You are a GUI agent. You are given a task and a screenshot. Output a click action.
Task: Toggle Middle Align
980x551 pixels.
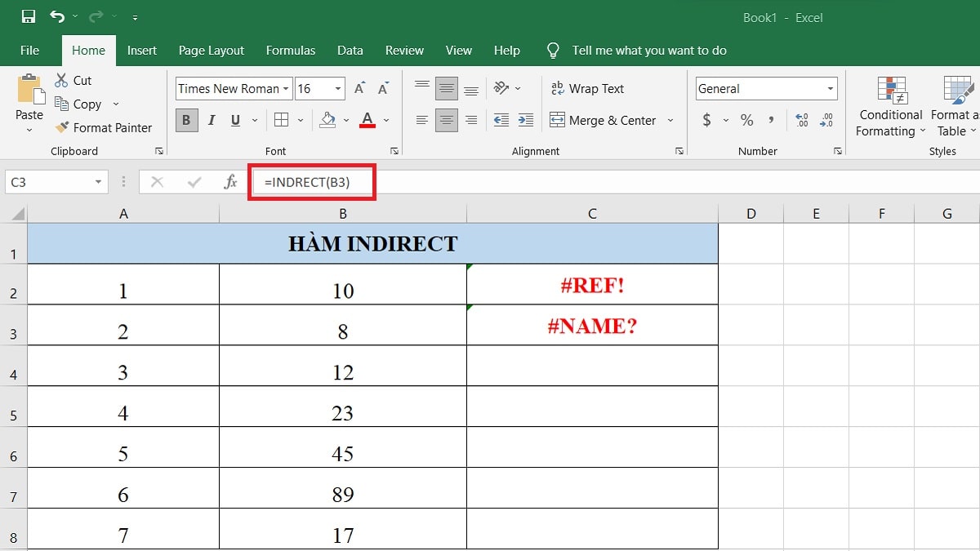447,88
